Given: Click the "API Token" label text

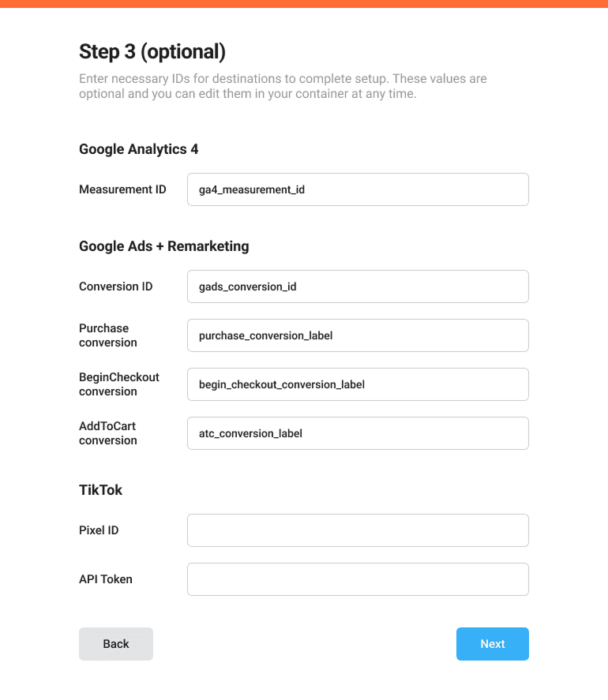Looking at the screenshot, I should [106, 579].
